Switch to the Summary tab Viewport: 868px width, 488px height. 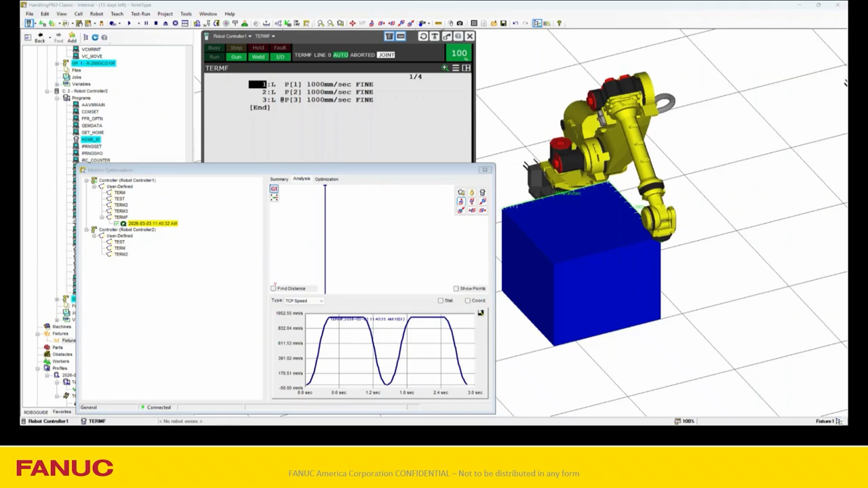tap(279, 179)
